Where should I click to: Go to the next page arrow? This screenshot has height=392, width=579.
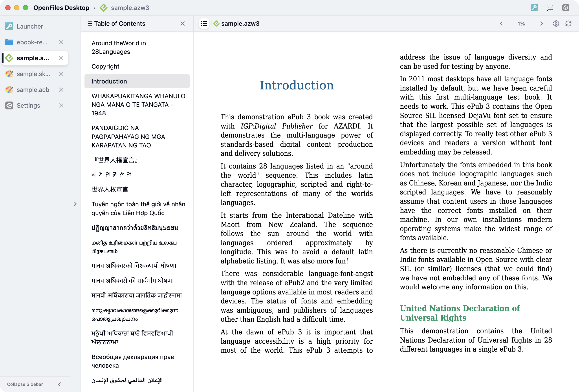point(541,24)
